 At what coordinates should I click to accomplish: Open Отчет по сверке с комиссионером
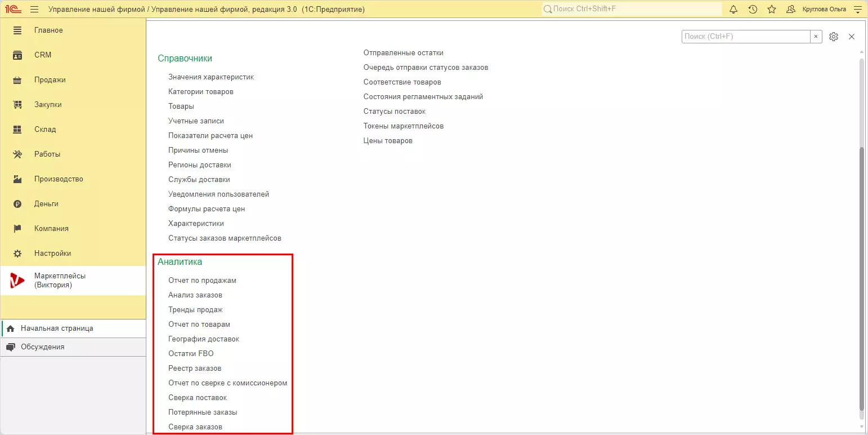pyautogui.click(x=228, y=383)
